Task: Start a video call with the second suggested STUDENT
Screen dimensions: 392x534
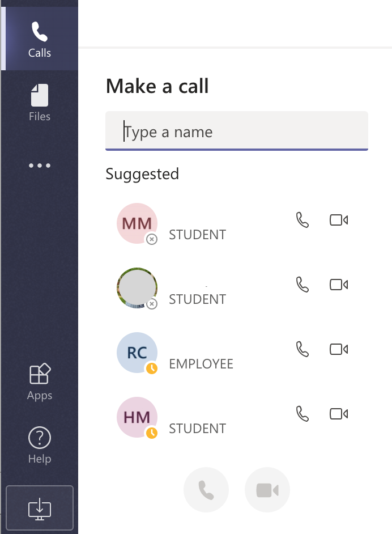Action: click(x=338, y=285)
